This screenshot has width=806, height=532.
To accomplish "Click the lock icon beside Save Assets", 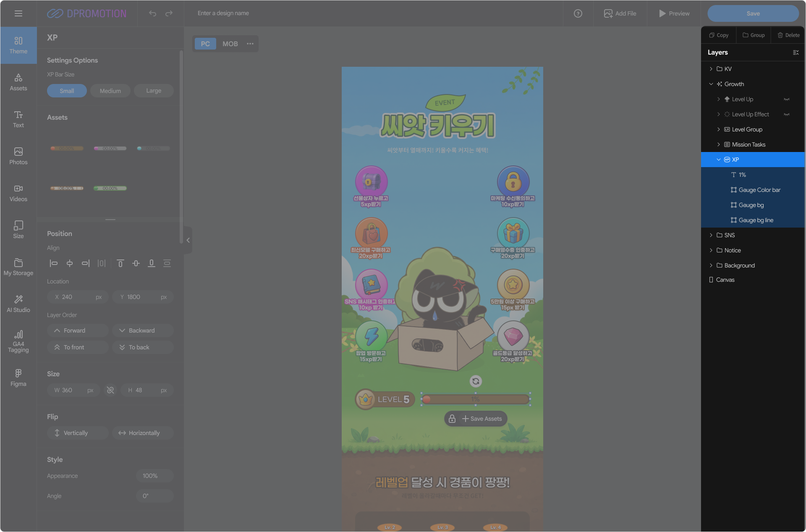I will [x=452, y=419].
